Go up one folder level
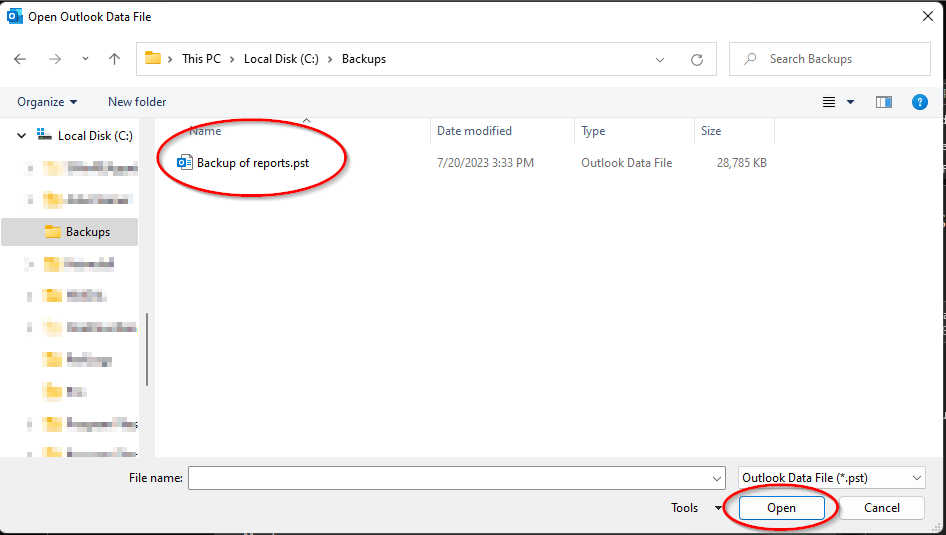 tap(114, 59)
